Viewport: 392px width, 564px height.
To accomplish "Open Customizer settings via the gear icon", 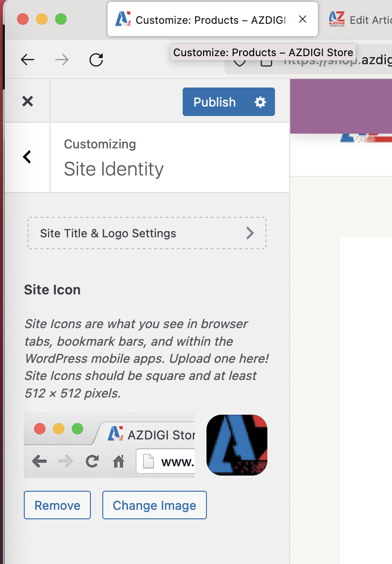I will click(x=260, y=102).
